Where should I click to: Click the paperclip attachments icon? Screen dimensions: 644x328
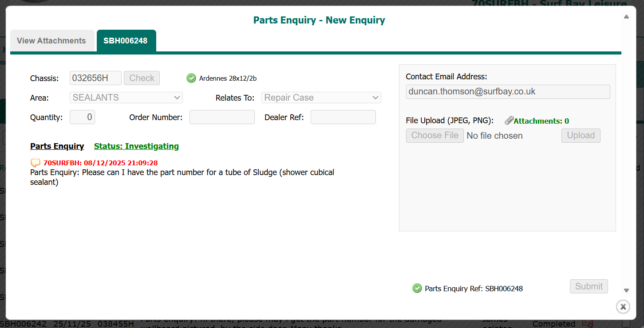point(509,121)
